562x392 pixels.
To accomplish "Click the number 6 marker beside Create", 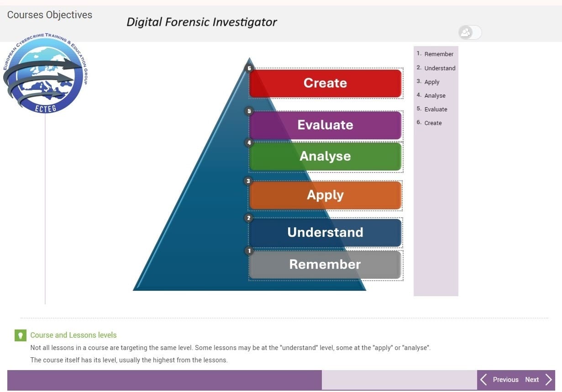I will tap(249, 68).
